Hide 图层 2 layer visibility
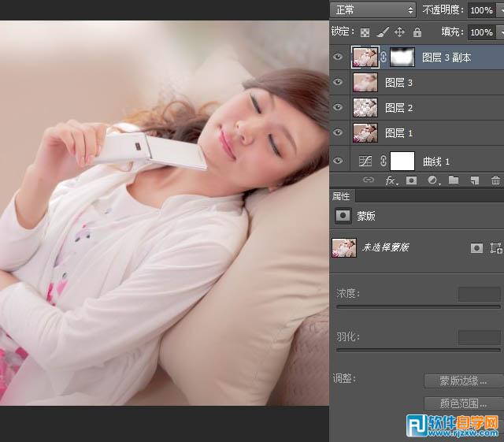 click(338, 107)
